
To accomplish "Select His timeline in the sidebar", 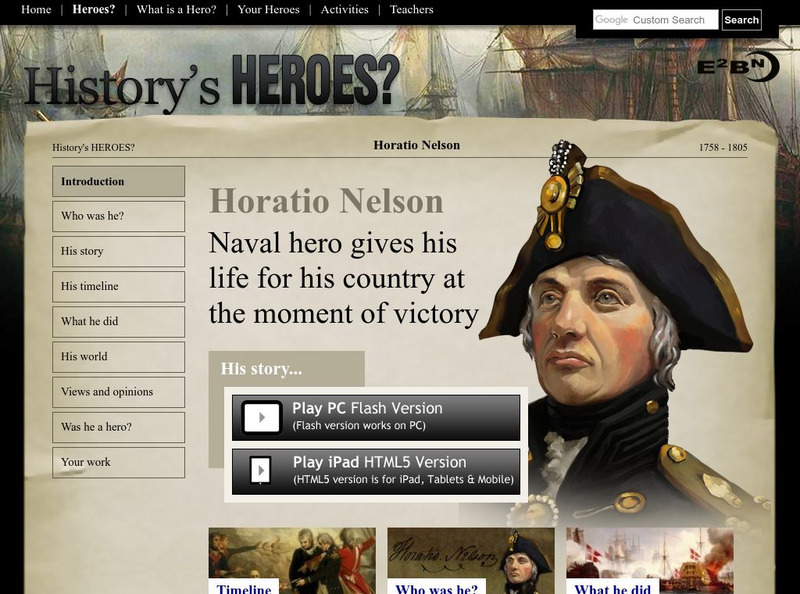I will (x=118, y=286).
